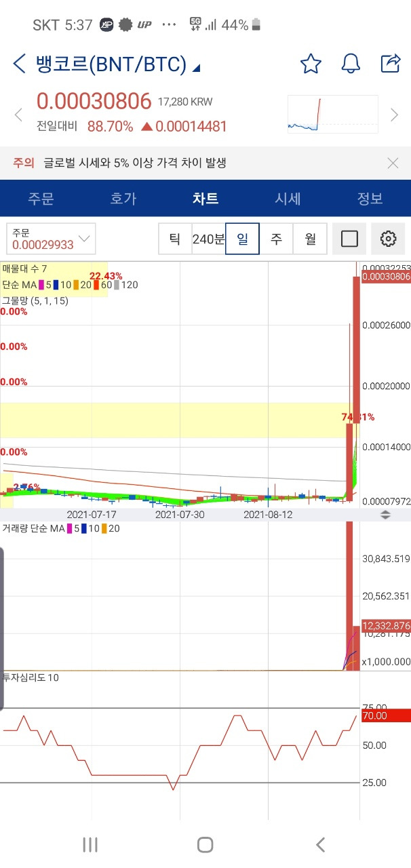Tap the 2021-07-30 date label
Image resolution: width=411 pixels, height=868 pixels.
pyautogui.click(x=180, y=515)
